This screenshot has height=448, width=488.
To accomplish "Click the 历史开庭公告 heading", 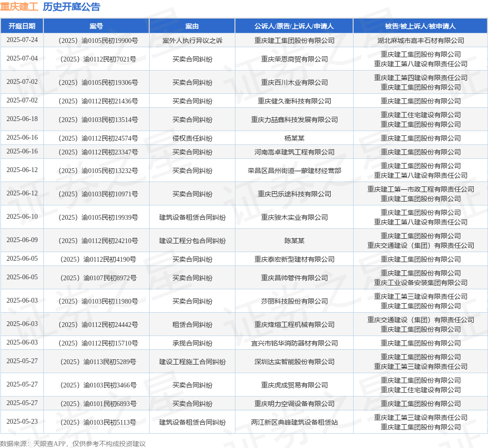I will 71,7.
